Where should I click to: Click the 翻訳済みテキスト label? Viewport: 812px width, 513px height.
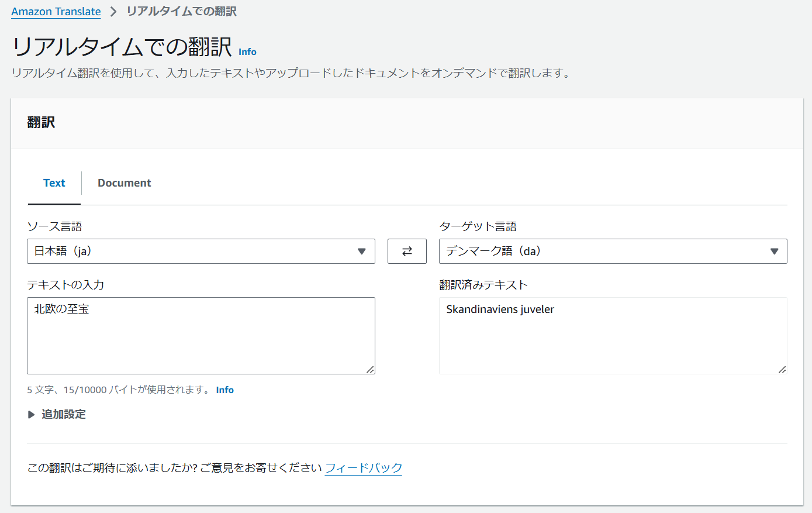pos(483,285)
